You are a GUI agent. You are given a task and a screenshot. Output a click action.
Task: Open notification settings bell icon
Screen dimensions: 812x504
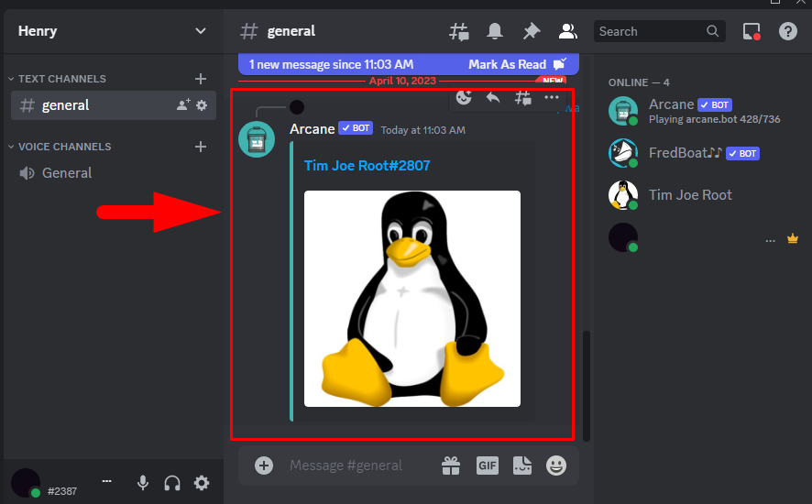pyautogui.click(x=495, y=31)
